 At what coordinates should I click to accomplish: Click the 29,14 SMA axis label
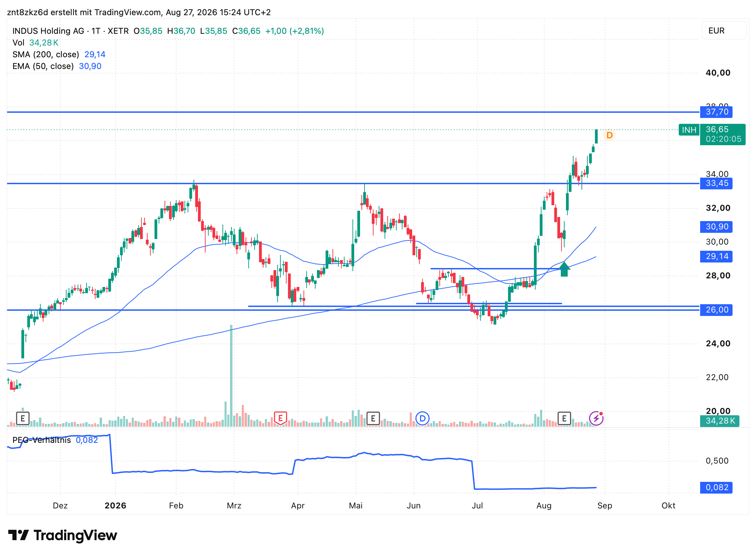click(717, 256)
